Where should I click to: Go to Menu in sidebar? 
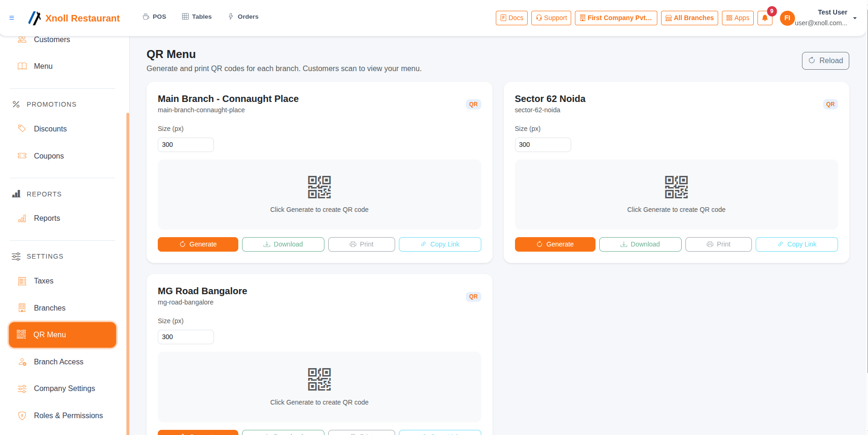point(62,66)
